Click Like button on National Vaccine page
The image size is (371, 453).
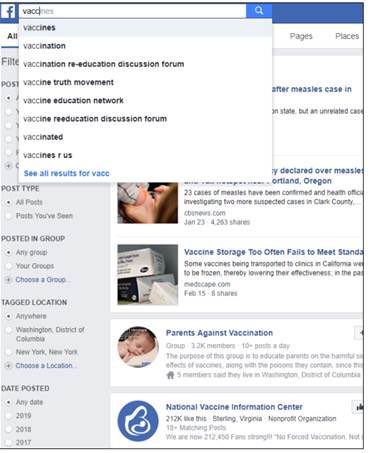[358, 407]
